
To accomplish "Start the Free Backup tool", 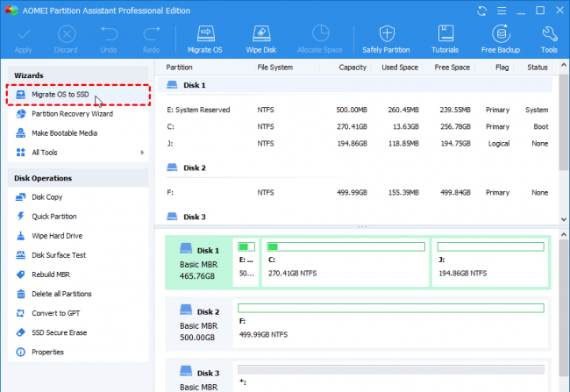I will click(x=501, y=39).
